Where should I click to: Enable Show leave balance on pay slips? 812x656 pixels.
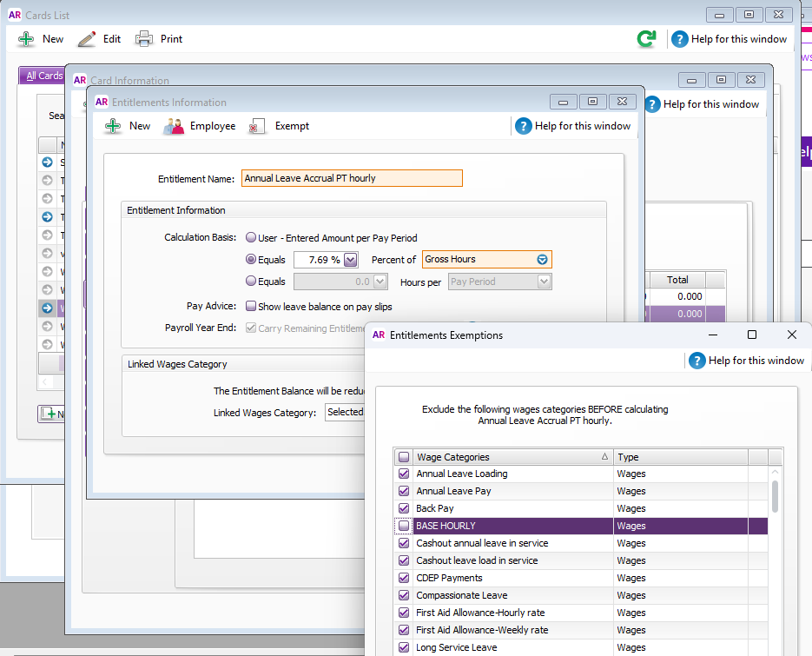click(x=251, y=306)
